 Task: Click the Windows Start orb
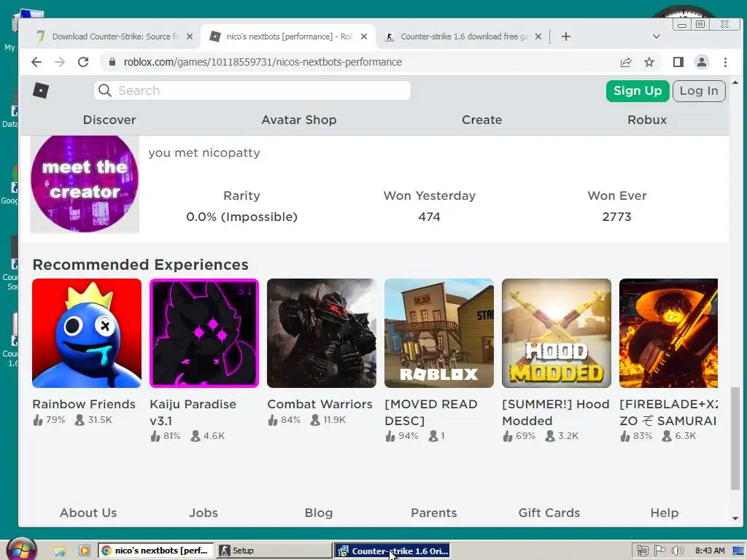tap(23, 550)
